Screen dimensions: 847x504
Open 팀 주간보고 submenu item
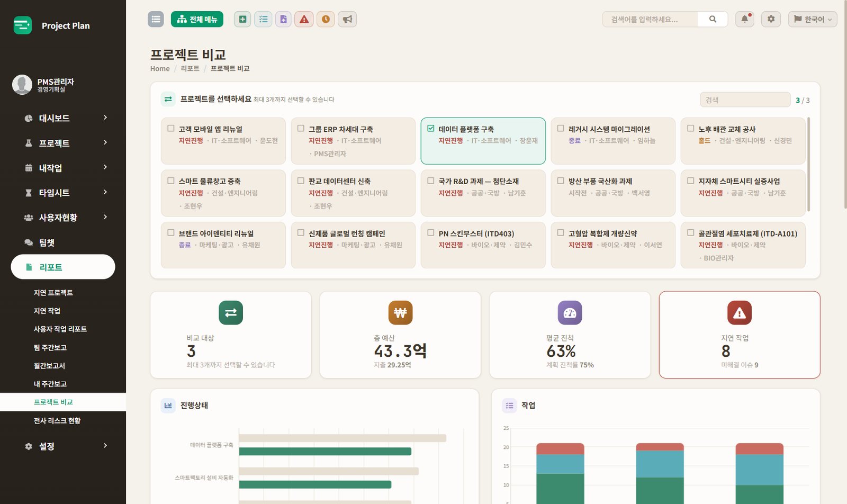click(x=50, y=348)
